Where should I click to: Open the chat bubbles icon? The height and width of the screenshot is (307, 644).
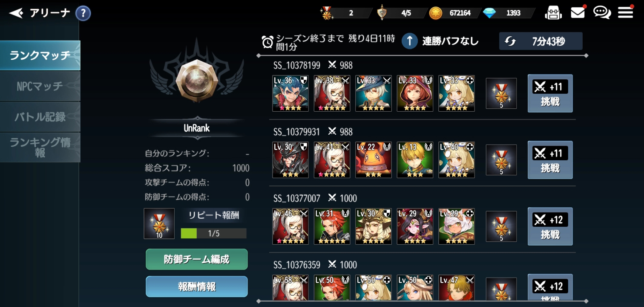click(x=602, y=13)
